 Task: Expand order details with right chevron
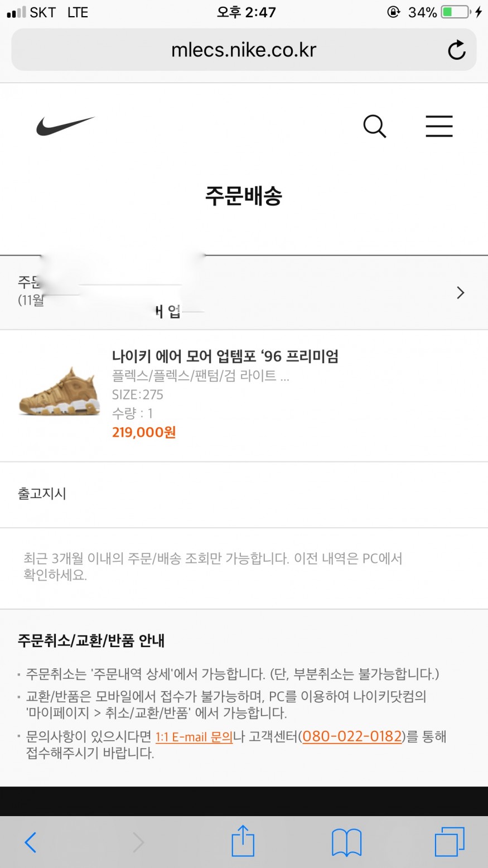(460, 293)
